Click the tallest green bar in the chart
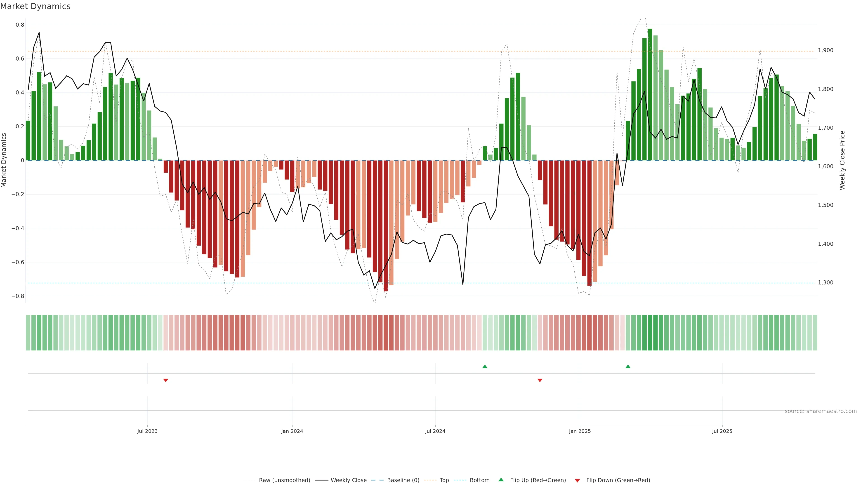The height and width of the screenshot is (488, 868). [x=650, y=94]
